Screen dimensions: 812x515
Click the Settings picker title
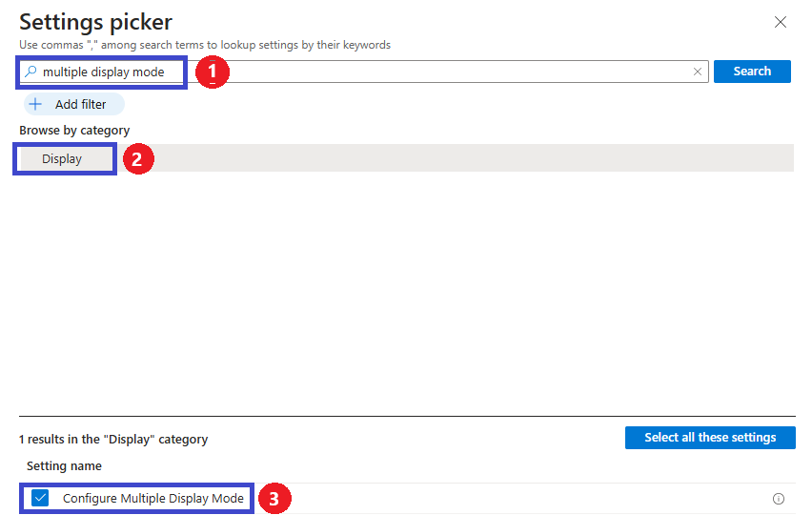[x=96, y=22]
